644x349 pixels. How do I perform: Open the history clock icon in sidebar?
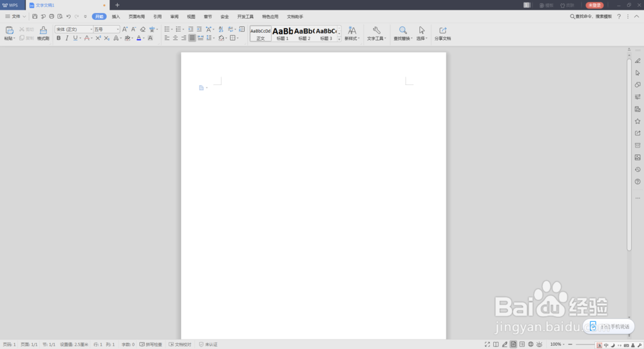tap(638, 169)
